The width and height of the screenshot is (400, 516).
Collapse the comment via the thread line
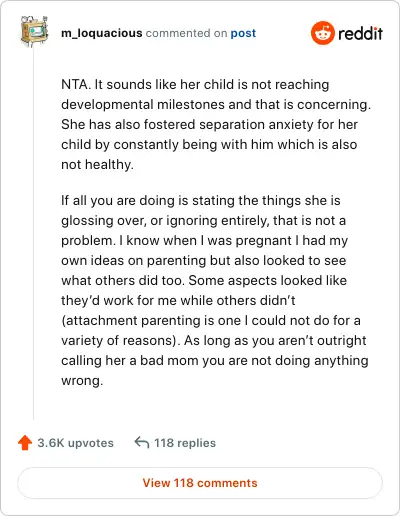[x=34, y=233]
